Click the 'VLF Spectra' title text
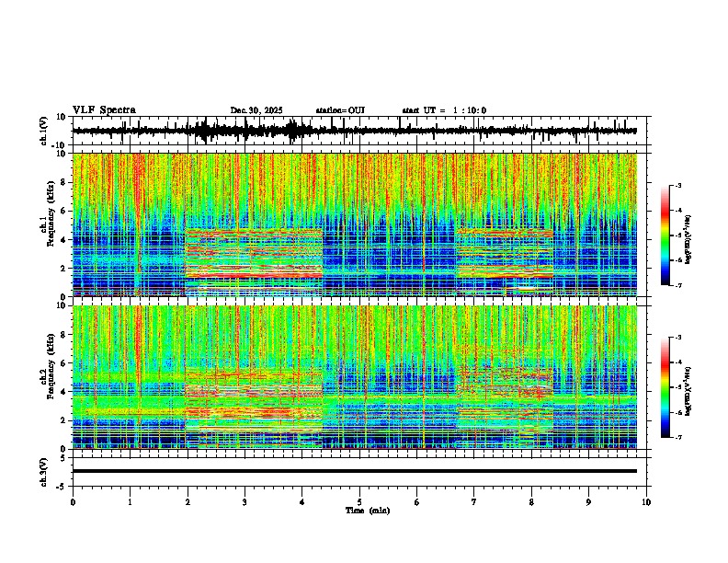 pyautogui.click(x=104, y=110)
